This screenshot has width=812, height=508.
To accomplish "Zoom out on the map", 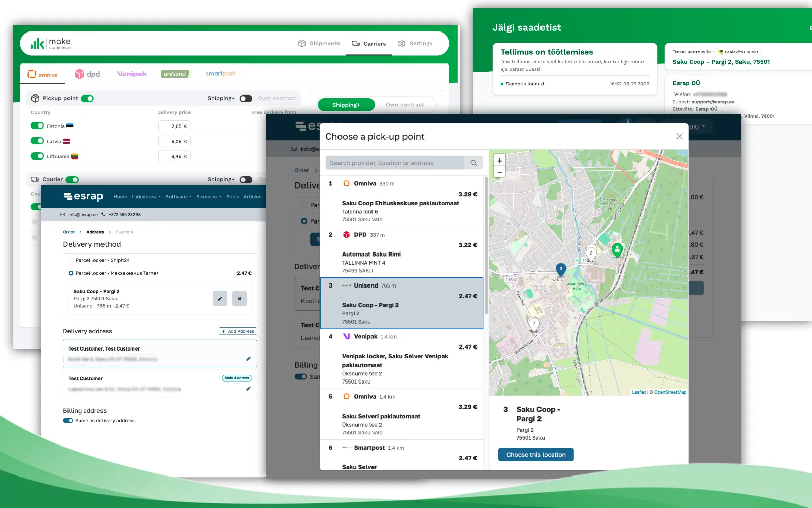I will (x=500, y=172).
